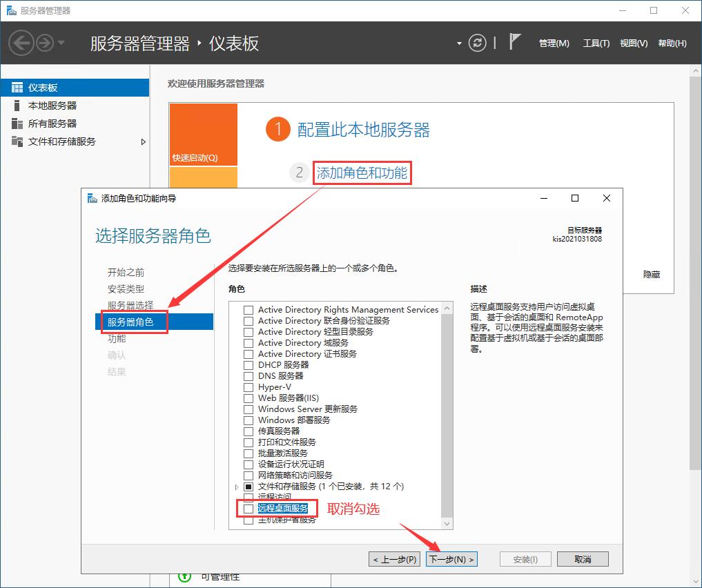Click the forward navigation arrow icon
The width and height of the screenshot is (702, 588).
coord(45,43)
